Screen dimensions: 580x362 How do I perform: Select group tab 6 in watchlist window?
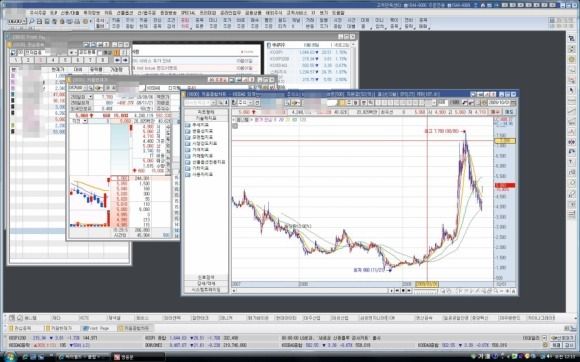(78, 60)
